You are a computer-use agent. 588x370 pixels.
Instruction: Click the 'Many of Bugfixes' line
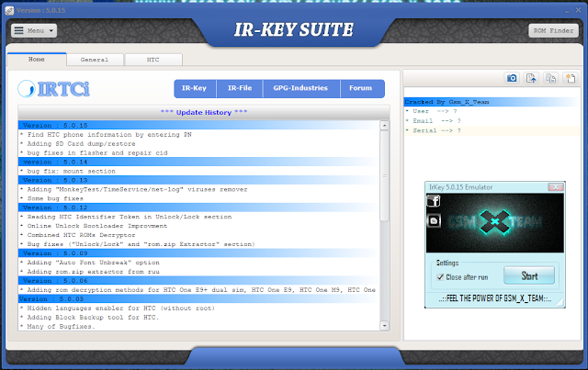(x=58, y=327)
